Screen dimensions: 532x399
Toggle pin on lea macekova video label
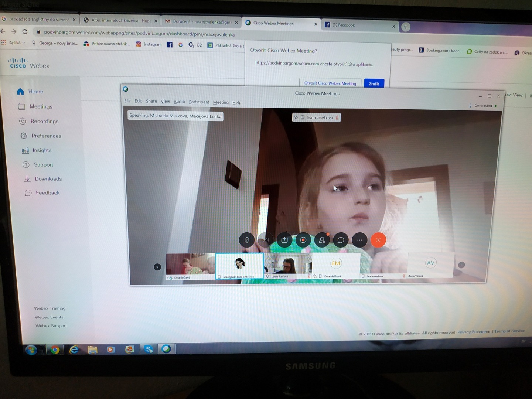click(x=296, y=117)
